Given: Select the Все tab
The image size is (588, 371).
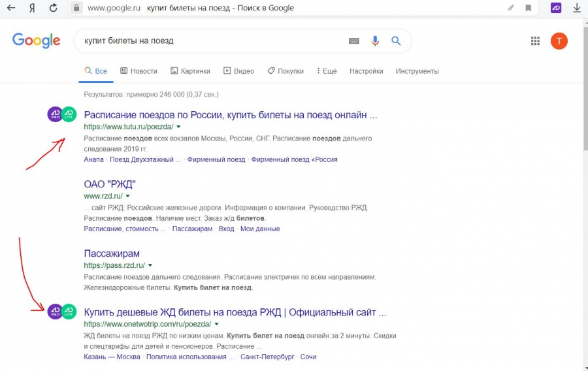Looking at the screenshot, I should coord(95,71).
